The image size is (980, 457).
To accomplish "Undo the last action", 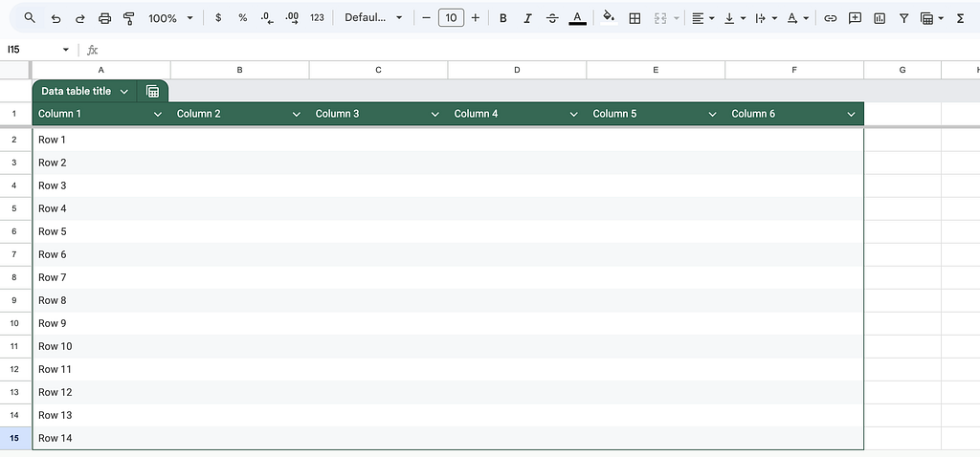I will click(x=56, y=18).
